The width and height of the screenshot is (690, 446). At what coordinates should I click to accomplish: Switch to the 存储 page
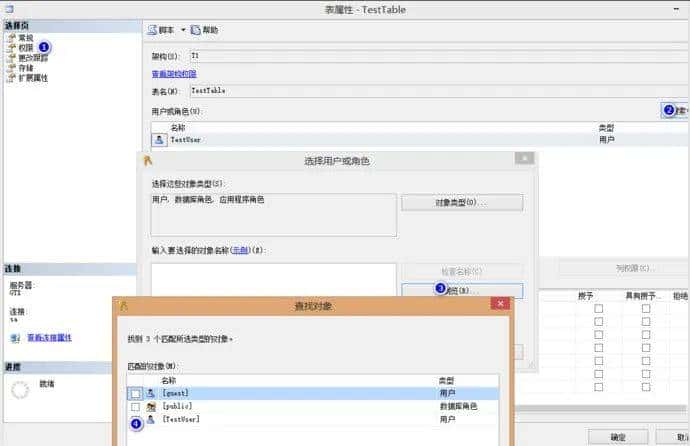(x=26, y=68)
